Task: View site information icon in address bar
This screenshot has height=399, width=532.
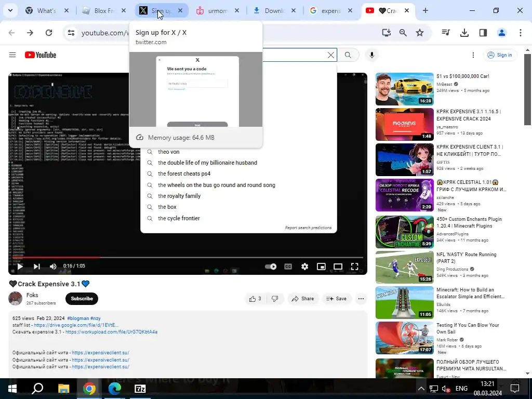Action: click(71, 33)
